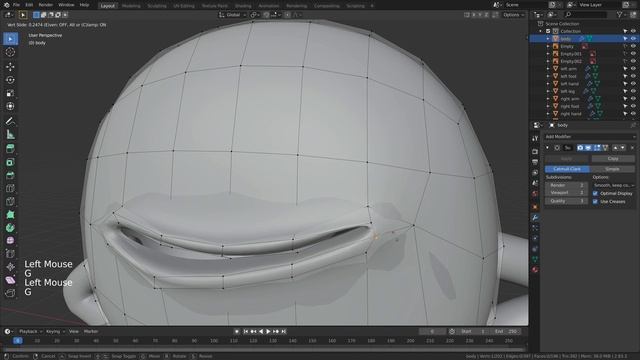This screenshot has height=360, width=640.
Task: Pick the Smooth vertices tool
Action: click(11, 241)
